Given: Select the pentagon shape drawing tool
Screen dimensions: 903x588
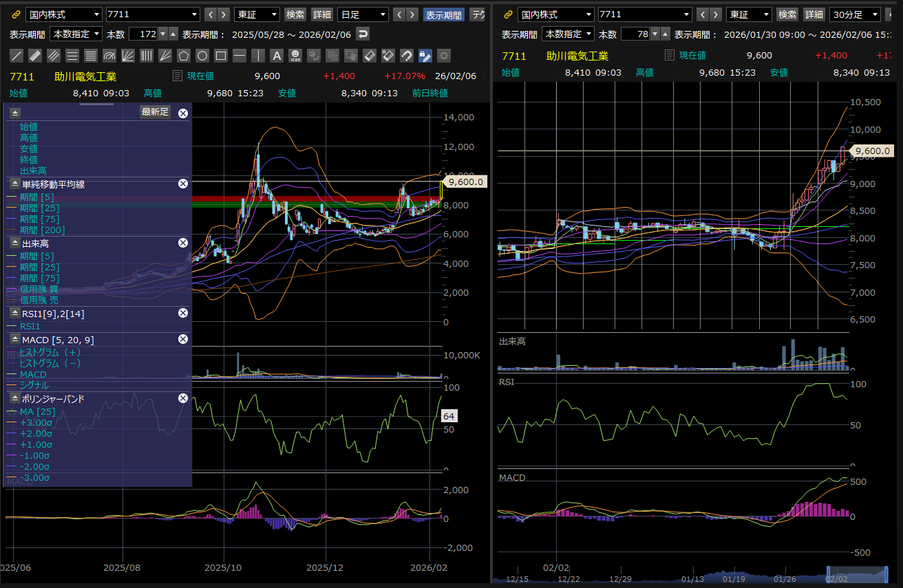Looking at the screenshot, I should [x=184, y=56].
